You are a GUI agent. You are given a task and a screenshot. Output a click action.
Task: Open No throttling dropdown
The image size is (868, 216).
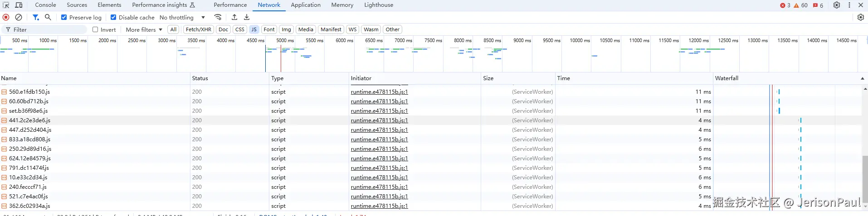coord(182,17)
